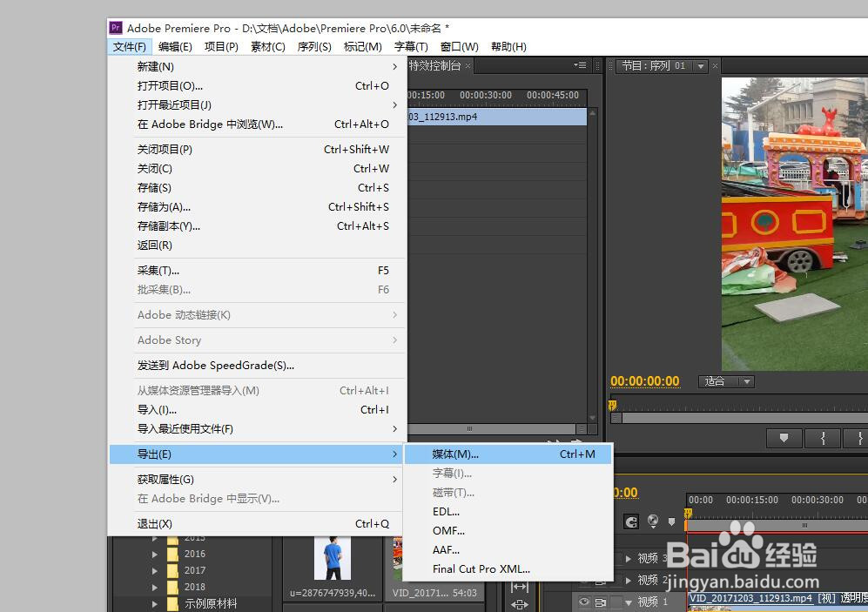Screen dimensions: 868x612
Task: Open the 序列(S) menu
Action: pyautogui.click(x=314, y=46)
